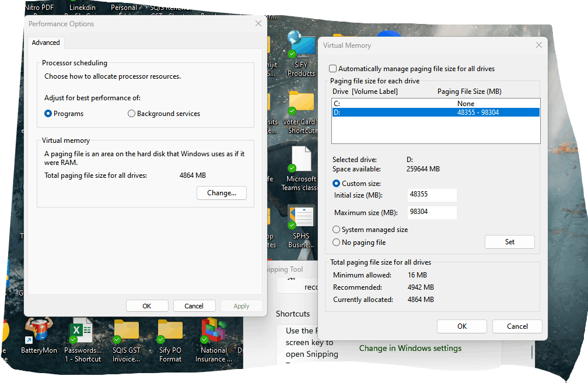The height and width of the screenshot is (383, 588).
Task: Click the Set button in Virtual Memory
Action: [x=509, y=241]
